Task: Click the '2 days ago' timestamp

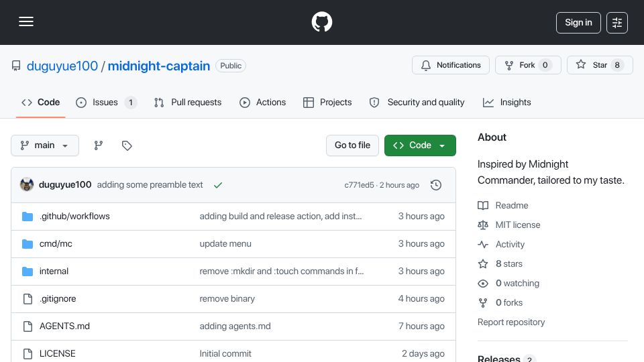Action: pos(423,354)
